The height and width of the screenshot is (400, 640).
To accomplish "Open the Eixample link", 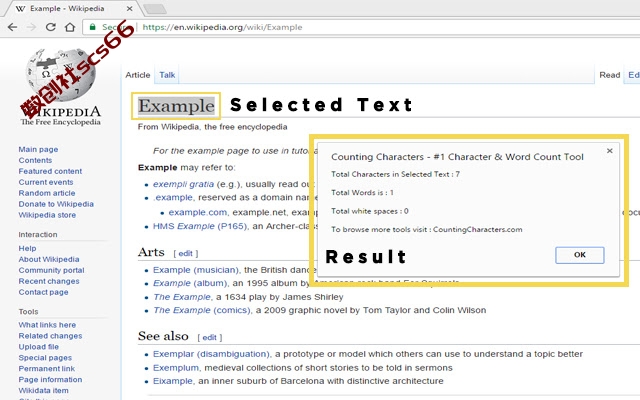I will coord(173,381).
